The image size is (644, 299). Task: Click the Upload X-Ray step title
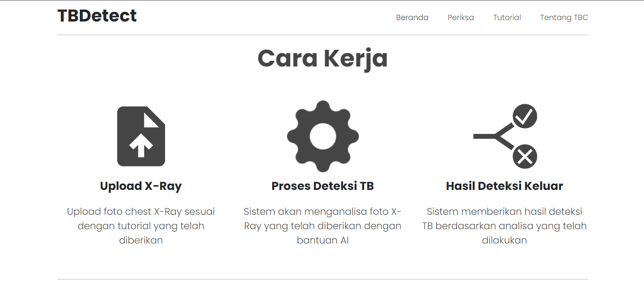pyautogui.click(x=141, y=186)
